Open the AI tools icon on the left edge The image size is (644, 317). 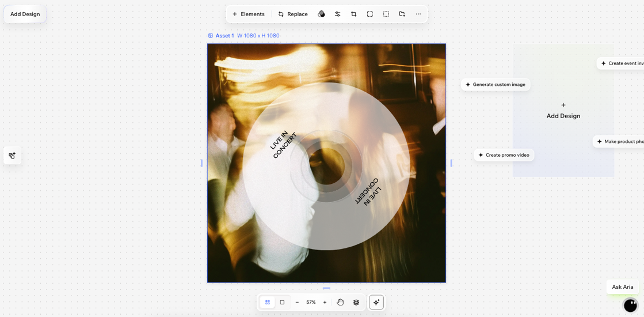coord(12,156)
